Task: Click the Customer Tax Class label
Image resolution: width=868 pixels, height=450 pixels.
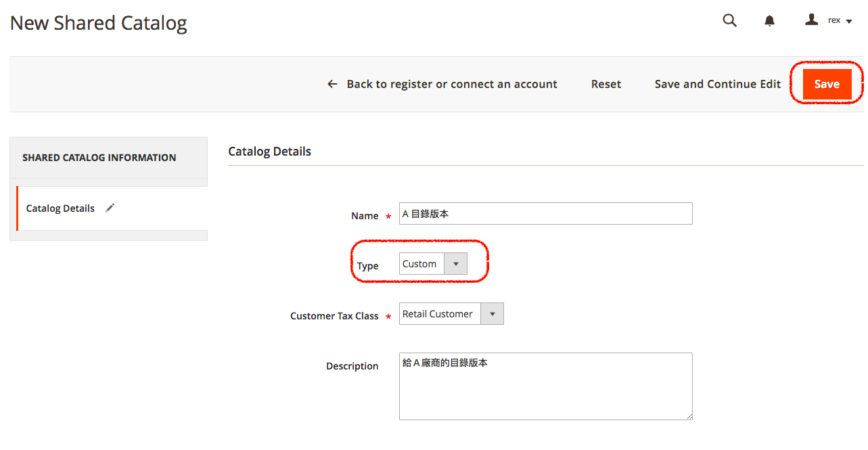Action: click(x=334, y=316)
